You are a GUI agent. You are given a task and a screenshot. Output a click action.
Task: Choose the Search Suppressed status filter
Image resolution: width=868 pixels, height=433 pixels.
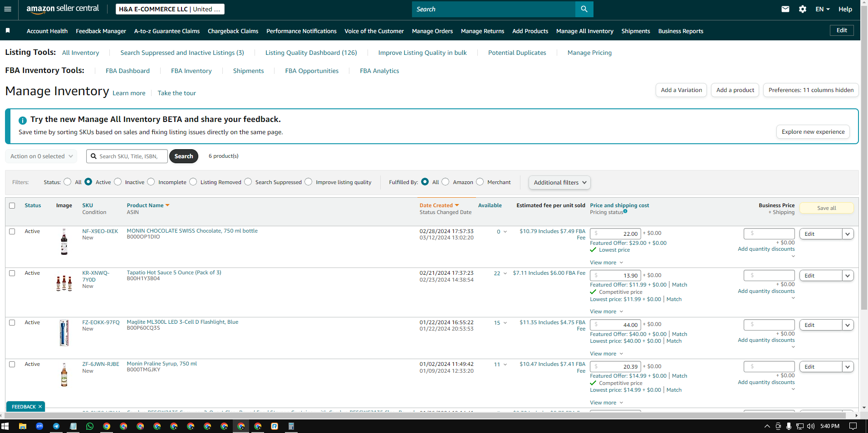[x=248, y=182]
